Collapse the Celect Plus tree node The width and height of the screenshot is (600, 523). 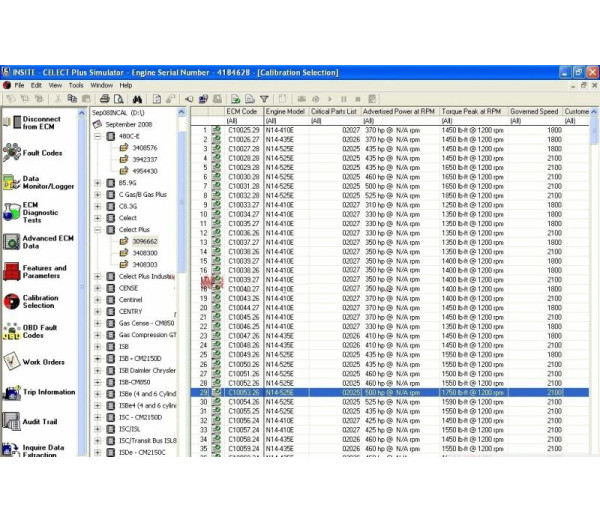coord(98,229)
